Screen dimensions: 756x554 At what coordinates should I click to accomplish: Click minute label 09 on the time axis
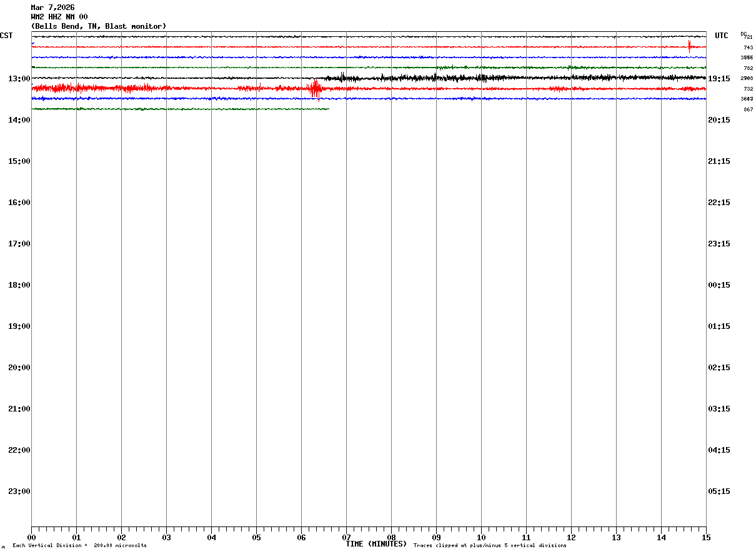[x=436, y=538]
